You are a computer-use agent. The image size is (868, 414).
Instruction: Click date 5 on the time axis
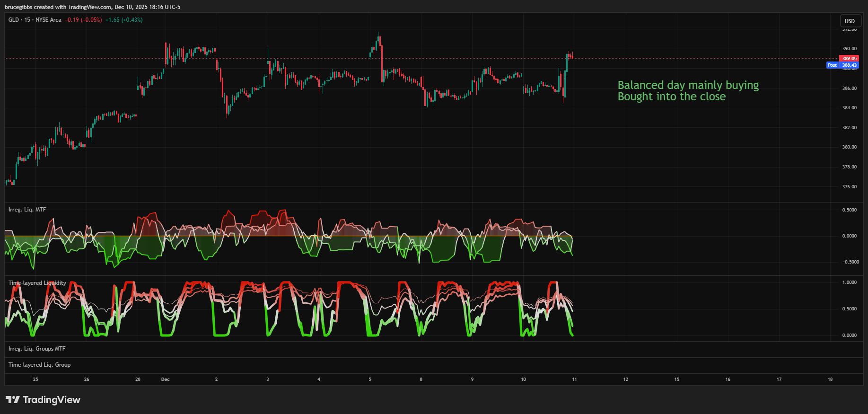[370, 379]
